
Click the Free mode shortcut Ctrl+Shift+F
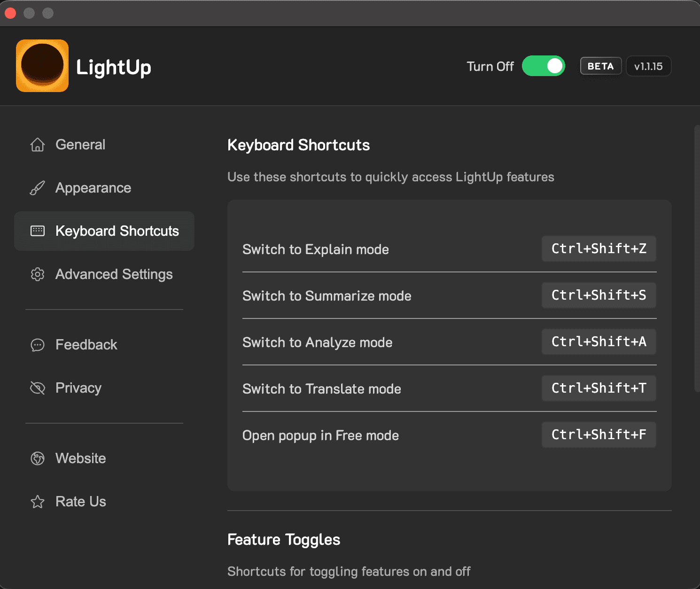[599, 434]
